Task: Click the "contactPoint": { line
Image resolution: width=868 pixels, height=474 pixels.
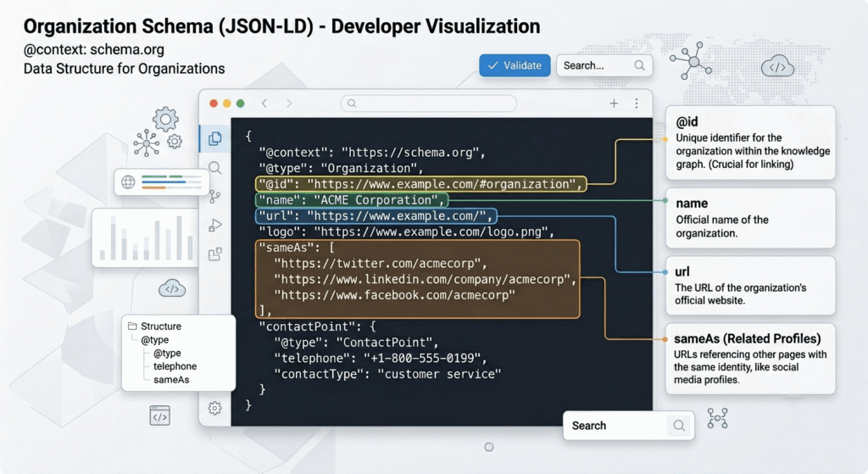Action: 317,326
